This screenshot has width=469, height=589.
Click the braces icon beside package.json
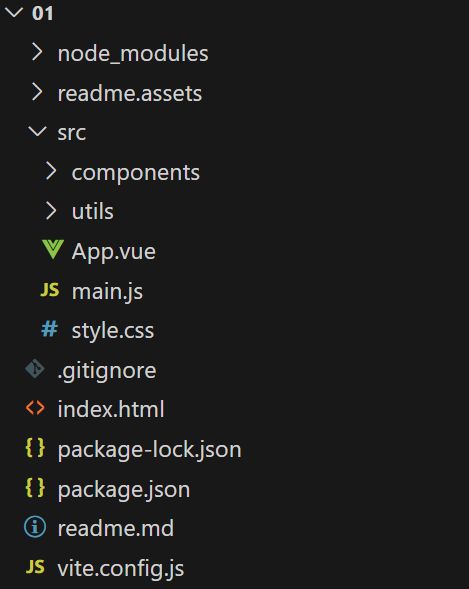point(35,488)
